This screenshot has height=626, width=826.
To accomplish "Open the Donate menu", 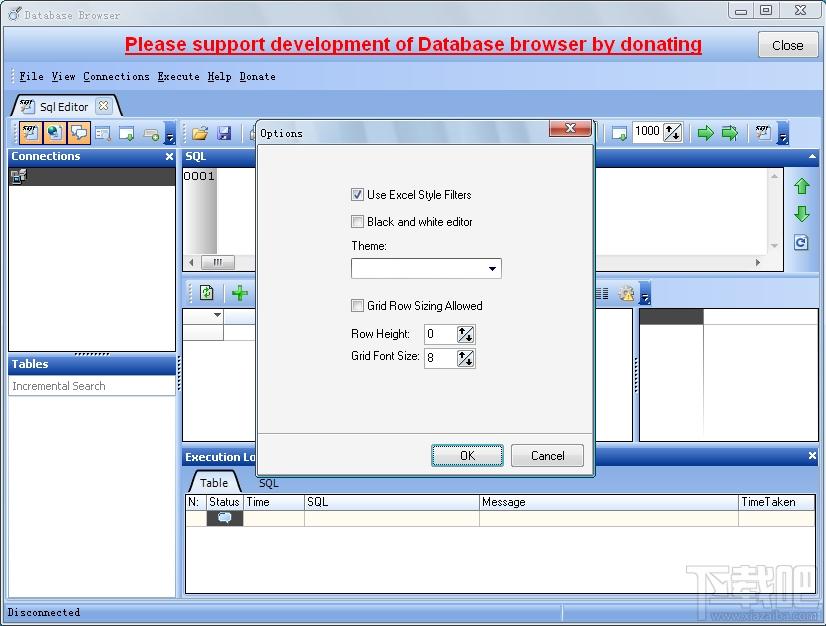I will [x=257, y=76].
